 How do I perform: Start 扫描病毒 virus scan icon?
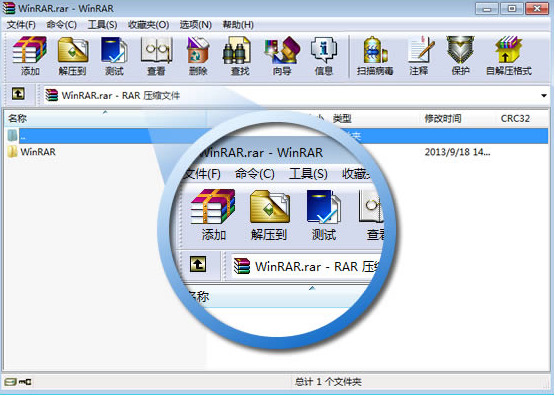[x=375, y=56]
